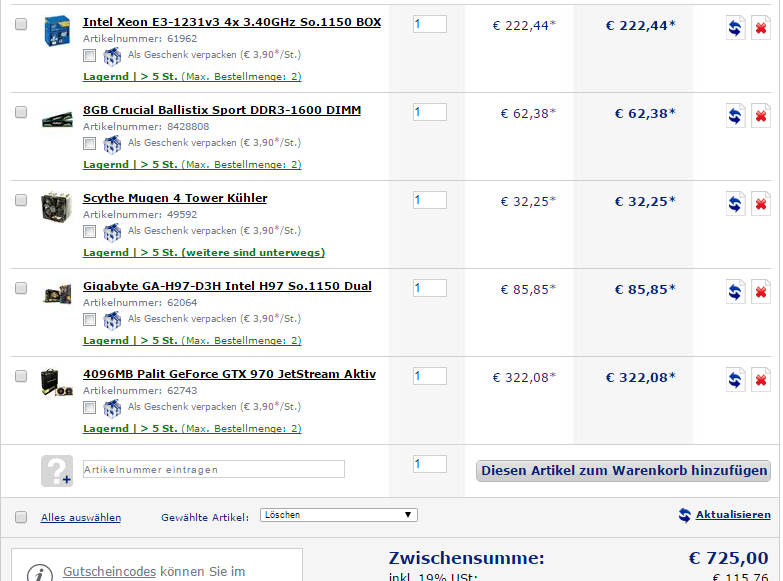Viewport: 783px width, 581px height.
Task: Focus quantity field in the add-article row
Action: pyautogui.click(x=429, y=464)
